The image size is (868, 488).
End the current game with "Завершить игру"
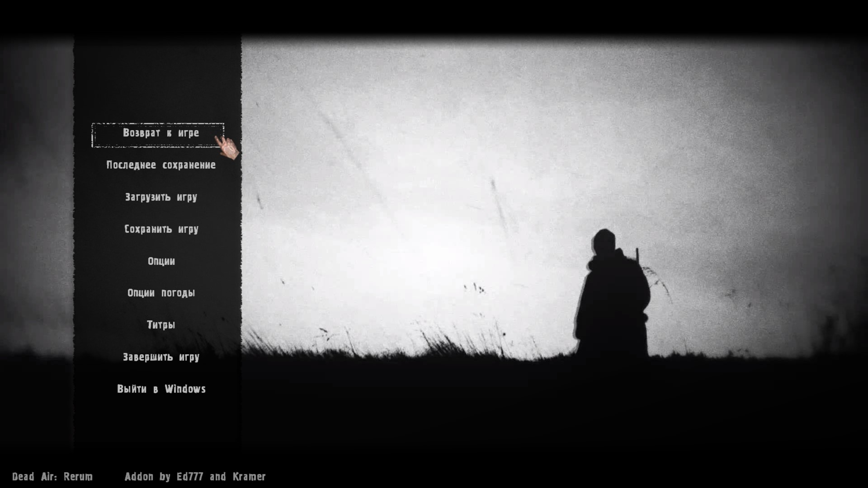coord(161,357)
